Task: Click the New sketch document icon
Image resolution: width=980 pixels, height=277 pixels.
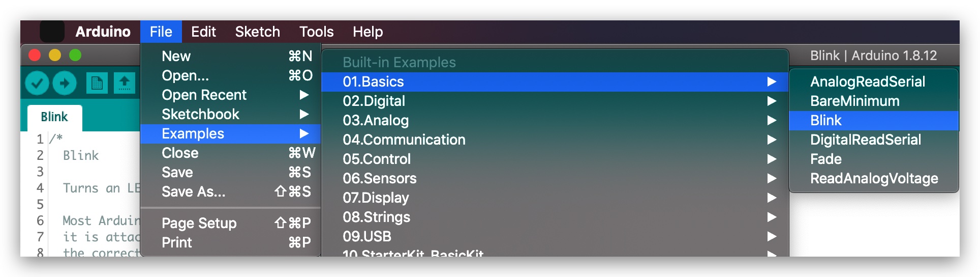Action: tap(97, 83)
